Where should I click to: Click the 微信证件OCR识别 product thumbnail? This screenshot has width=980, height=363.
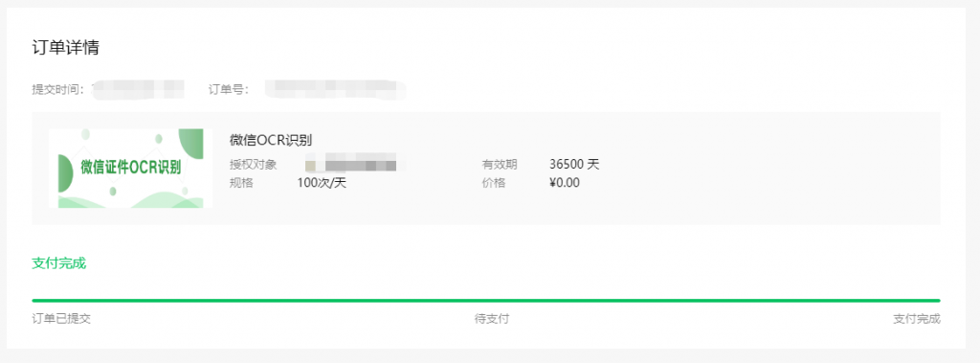point(130,169)
